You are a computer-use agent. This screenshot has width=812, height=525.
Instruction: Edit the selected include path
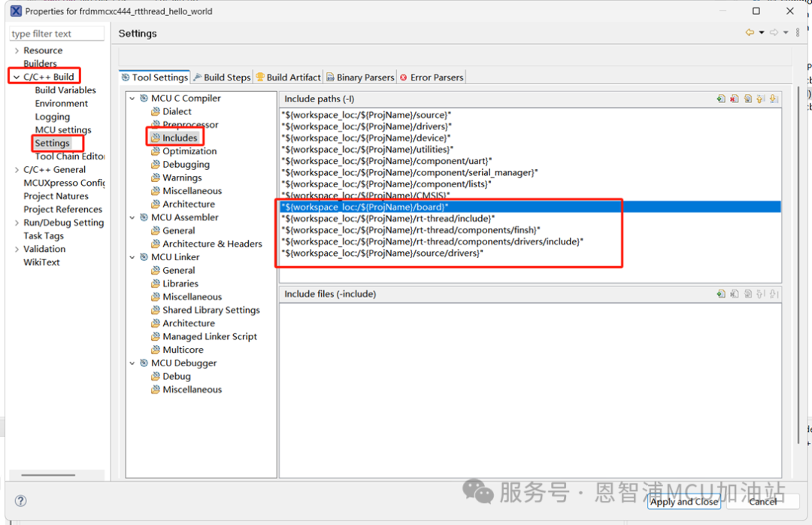748,99
